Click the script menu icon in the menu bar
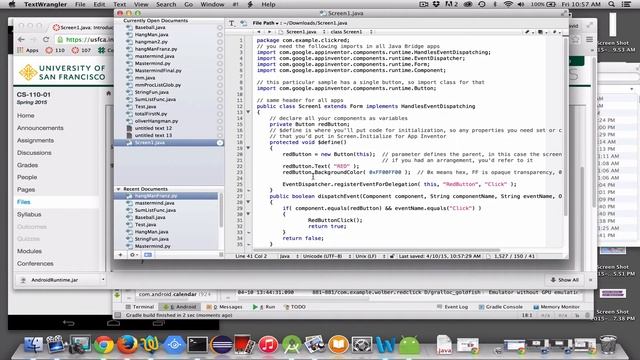This screenshot has height=360, width=640. pyautogui.click(x=250, y=4)
